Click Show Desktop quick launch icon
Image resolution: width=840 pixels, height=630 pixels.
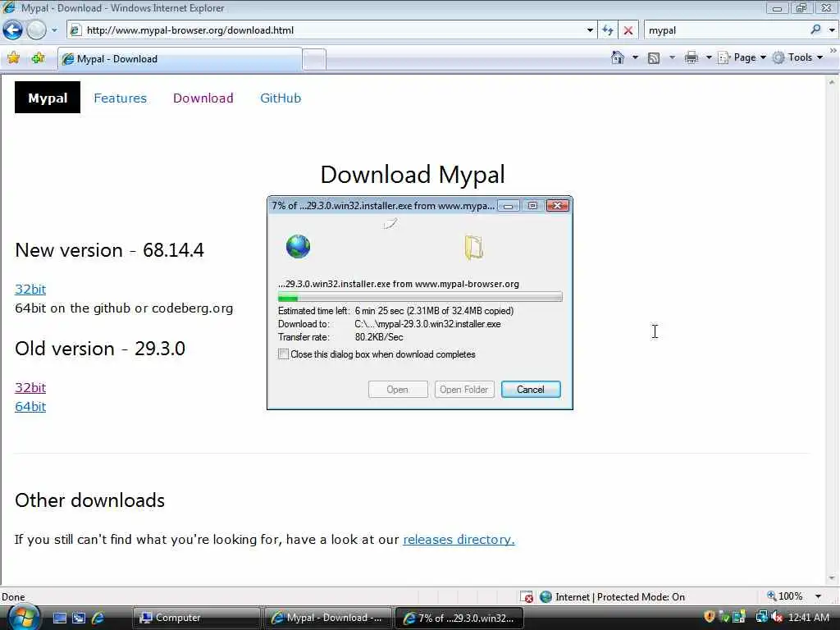pos(59,618)
